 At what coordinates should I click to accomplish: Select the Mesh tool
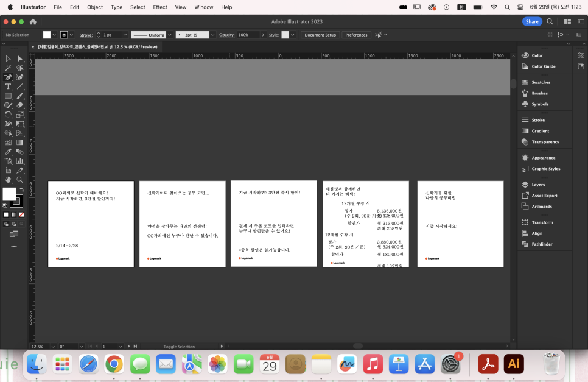coord(8,143)
